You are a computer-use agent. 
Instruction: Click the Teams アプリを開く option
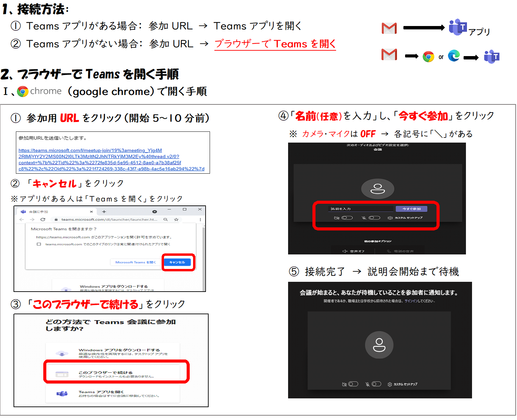point(115,394)
